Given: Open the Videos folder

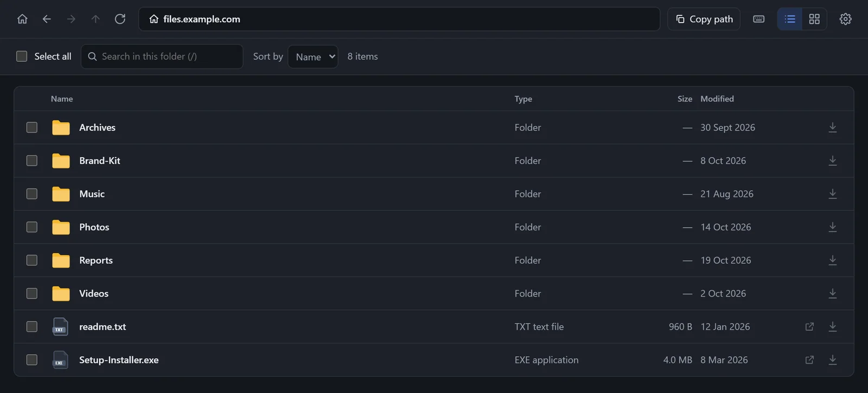Looking at the screenshot, I should [x=94, y=293].
